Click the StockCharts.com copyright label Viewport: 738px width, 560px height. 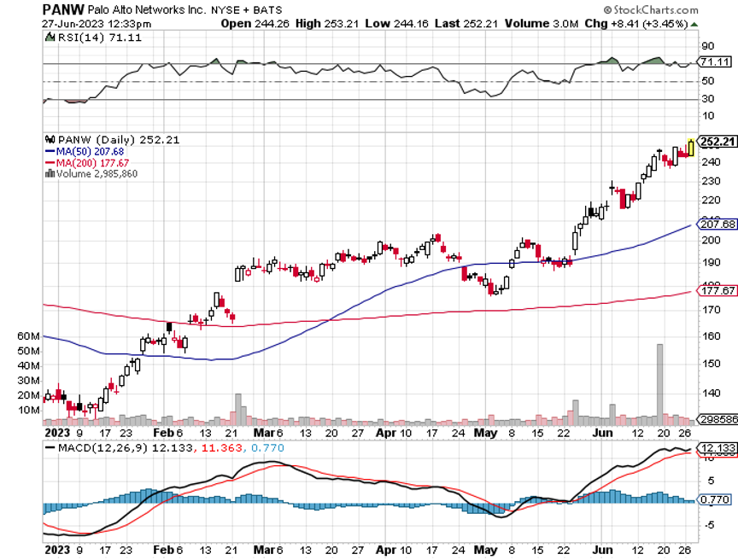point(651,9)
